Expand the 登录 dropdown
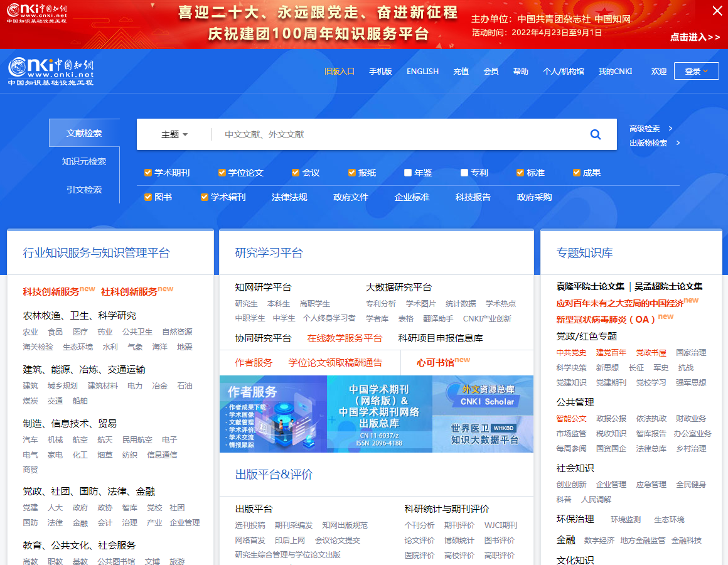 pyautogui.click(x=696, y=71)
